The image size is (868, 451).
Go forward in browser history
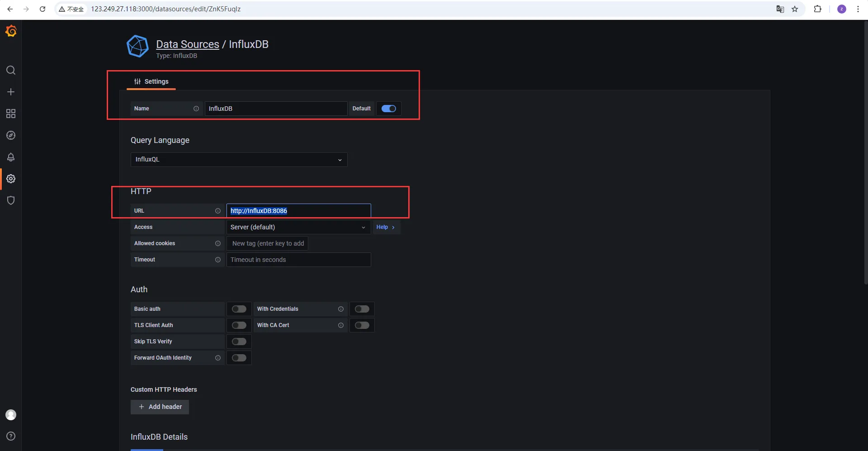click(26, 9)
